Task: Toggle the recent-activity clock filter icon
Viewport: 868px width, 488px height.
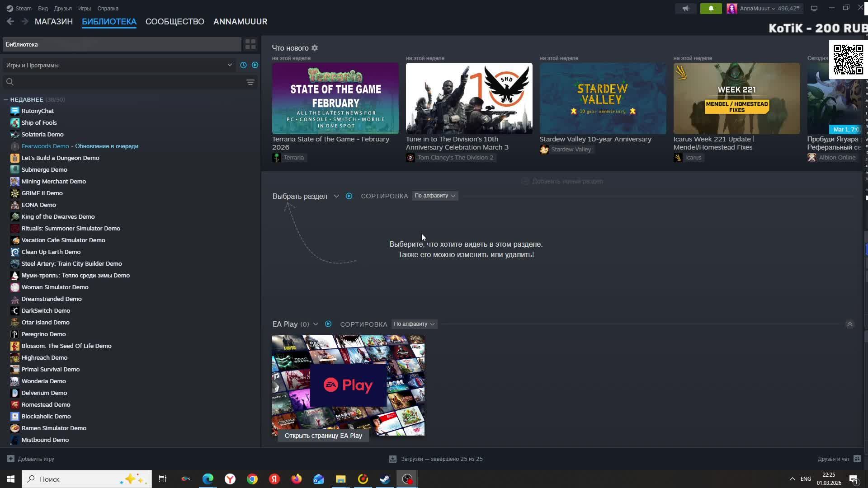Action: click(x=243, y=65)
